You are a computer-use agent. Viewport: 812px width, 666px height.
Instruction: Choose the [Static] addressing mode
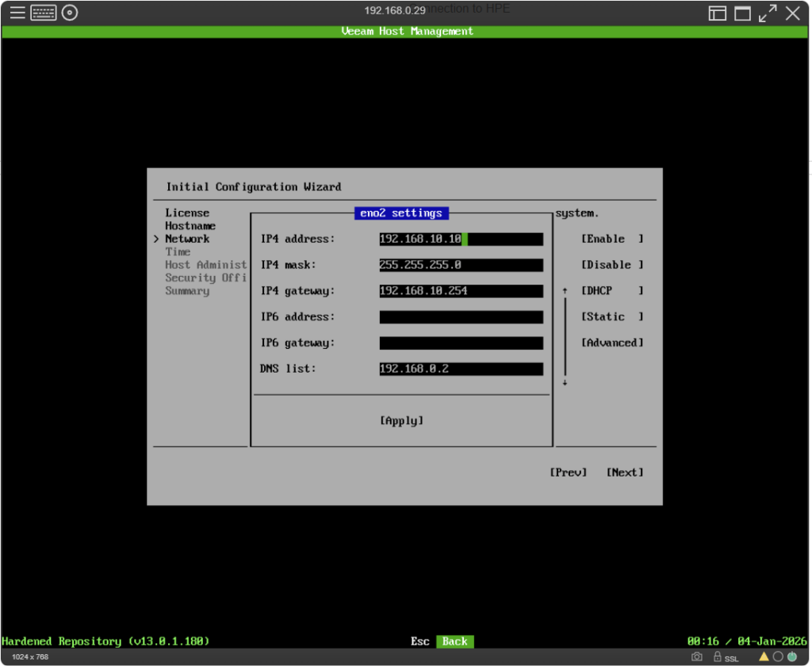[x=612, y=317]
